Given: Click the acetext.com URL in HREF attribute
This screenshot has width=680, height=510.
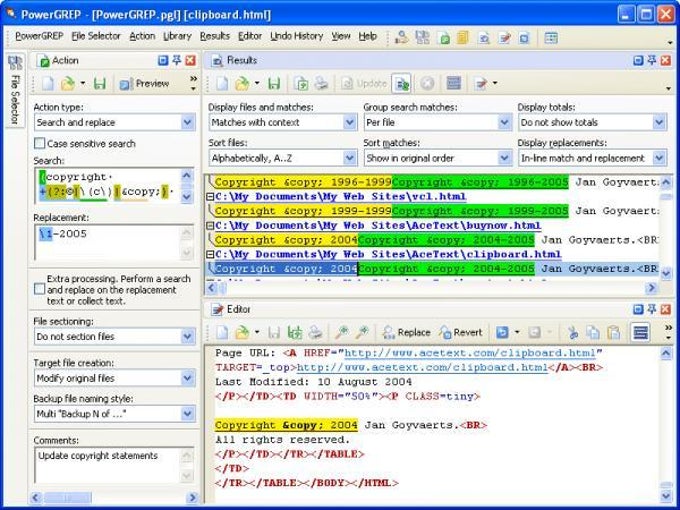Looking at the screenshot, I should (x=473, y=353).
